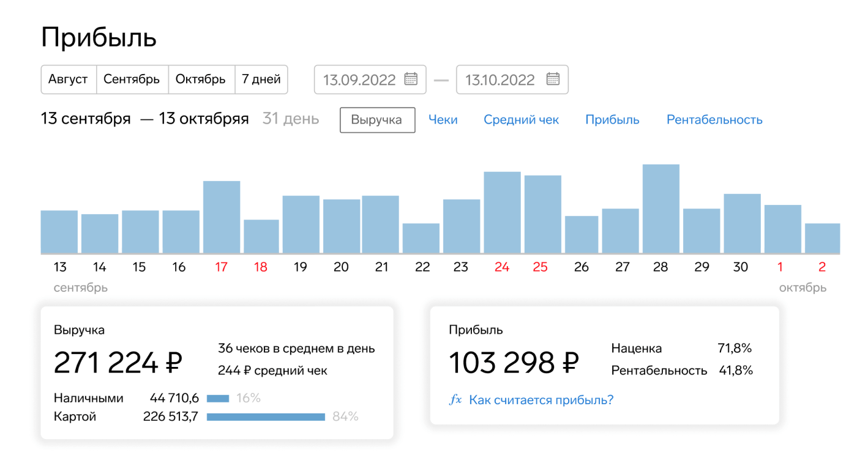This screenshot has height=466, width=868.
Task: Click the chart bar for day 14
Action: point(100,234)
